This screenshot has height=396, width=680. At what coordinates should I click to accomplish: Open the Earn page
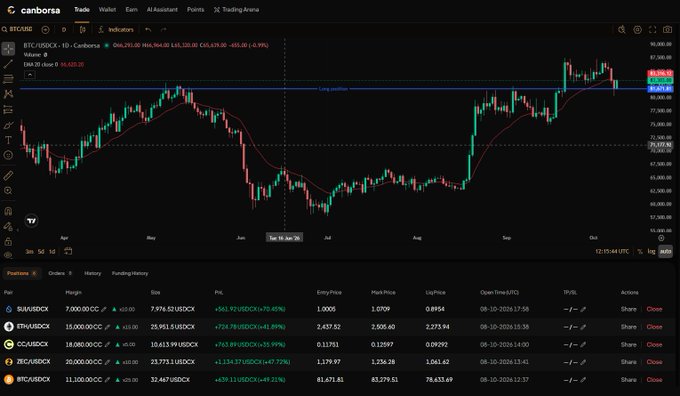[x=131, y=10]
